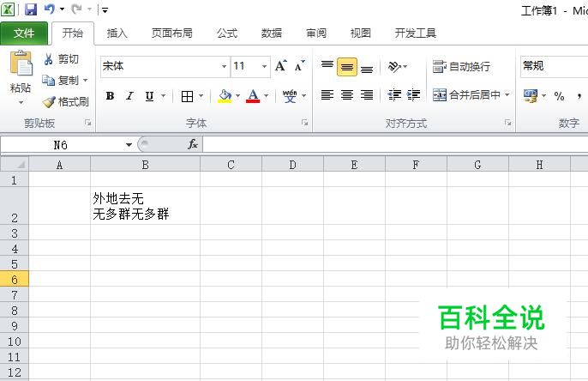This screenshot has width=588, height=381.
Task: Open the 文件 File tab
Action: 24,33
